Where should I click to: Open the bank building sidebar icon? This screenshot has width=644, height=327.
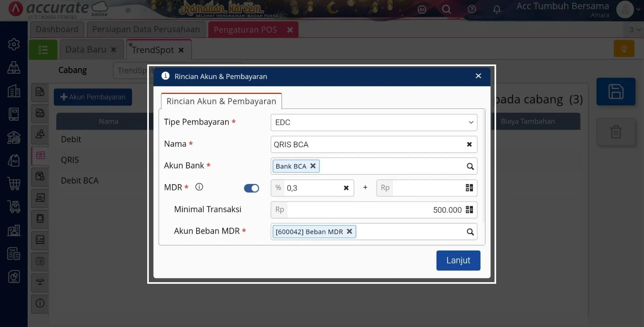click(14, 137)
